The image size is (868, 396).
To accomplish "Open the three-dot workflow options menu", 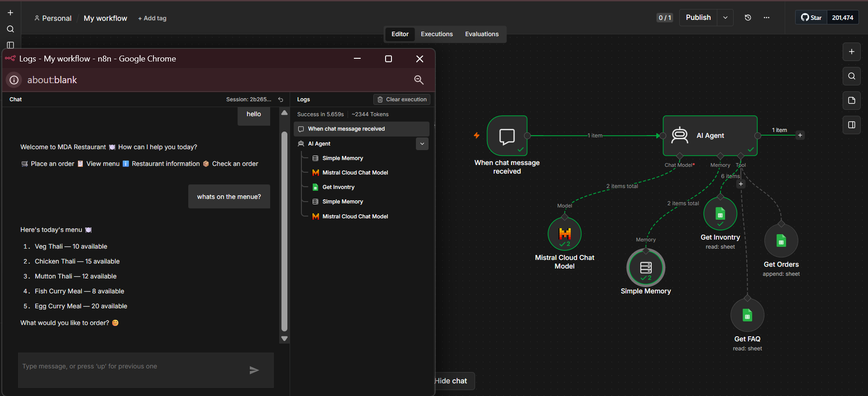I will pos(766,18).
